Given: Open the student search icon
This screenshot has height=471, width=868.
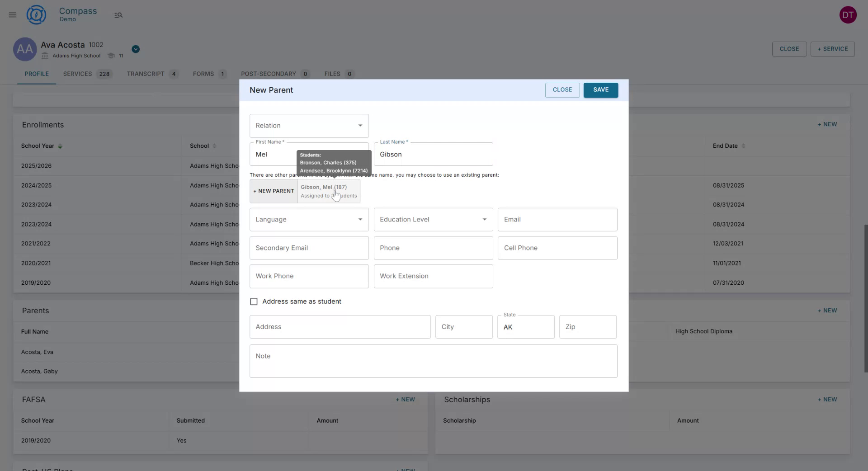Looking at the screenshot, I should coord(118,15).
